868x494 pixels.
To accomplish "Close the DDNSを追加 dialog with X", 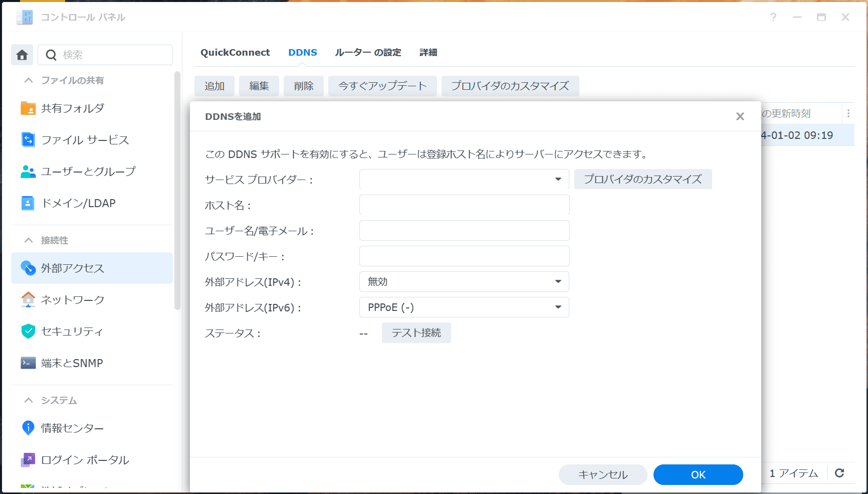I will [740, 116].
